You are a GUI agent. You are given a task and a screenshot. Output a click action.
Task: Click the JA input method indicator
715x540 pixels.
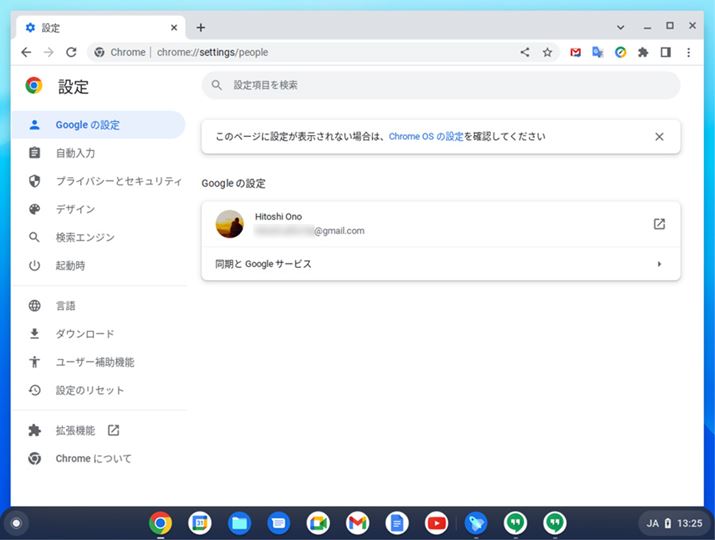(653, 523)
